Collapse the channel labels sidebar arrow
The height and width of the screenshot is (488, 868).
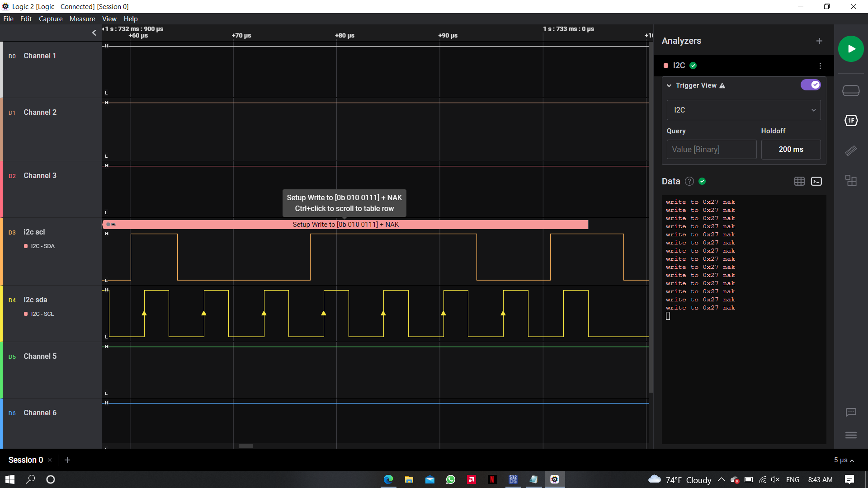94,33
